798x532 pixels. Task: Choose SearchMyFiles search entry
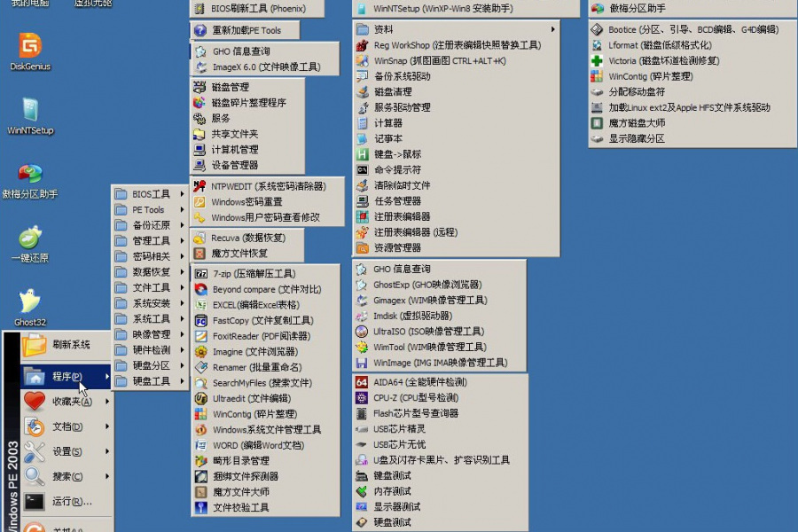(265, 383)
